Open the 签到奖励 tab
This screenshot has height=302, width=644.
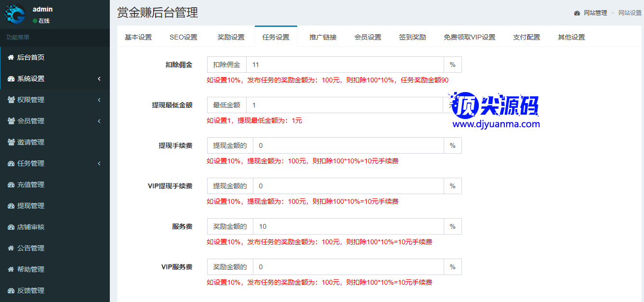coord(412,37)
